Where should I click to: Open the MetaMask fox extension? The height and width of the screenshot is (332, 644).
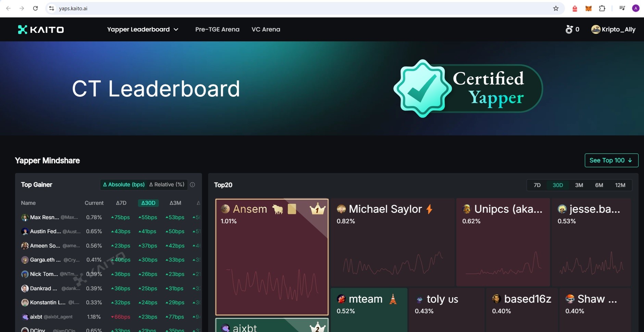(588, 9)
